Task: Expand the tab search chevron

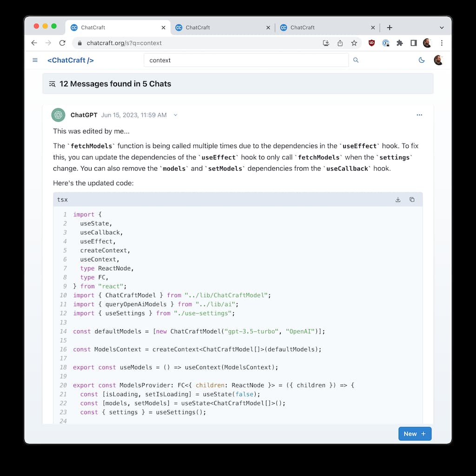Action: point(441,27)
